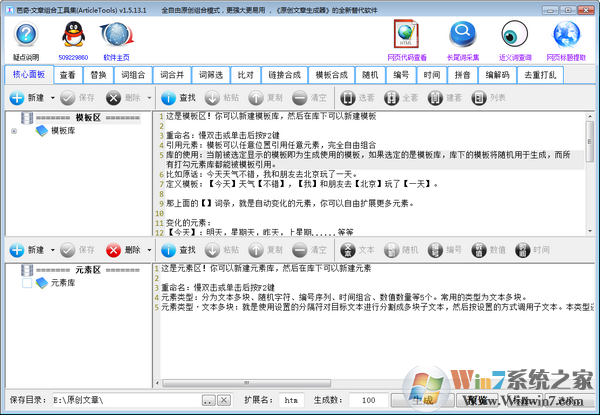Select the 编号 element type icon
The image size is (600, 415).
click(445, 250)
